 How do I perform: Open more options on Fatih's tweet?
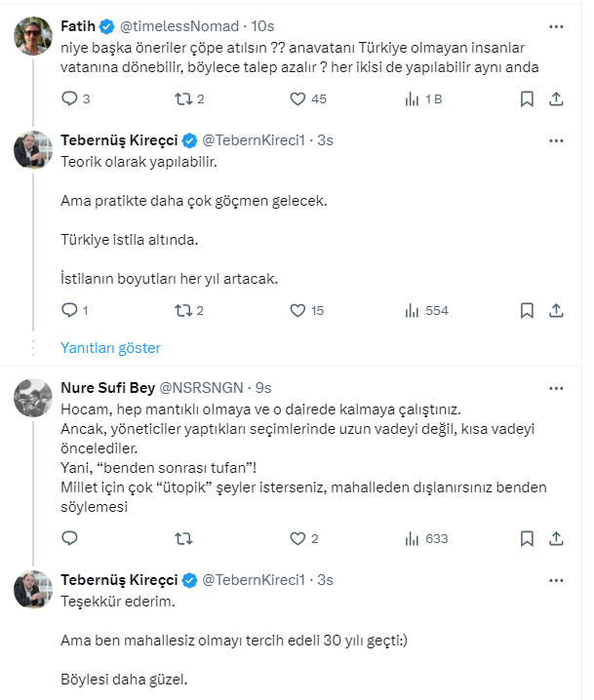pyautogui.click(x=556, y=24)
